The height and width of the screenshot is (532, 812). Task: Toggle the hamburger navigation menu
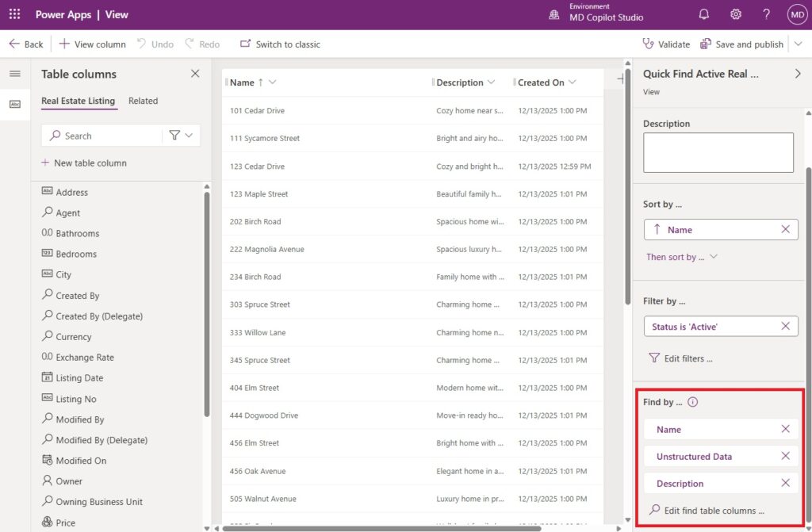pos(14,74)
